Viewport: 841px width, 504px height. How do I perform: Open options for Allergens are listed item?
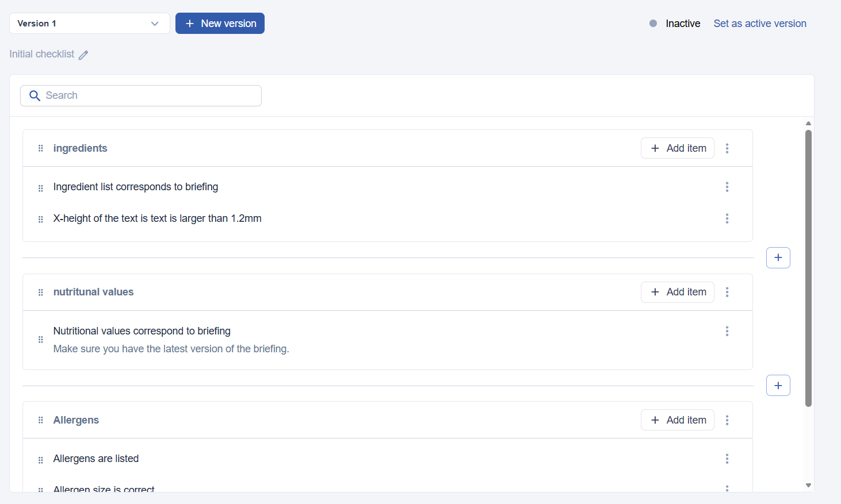point(727,459)
